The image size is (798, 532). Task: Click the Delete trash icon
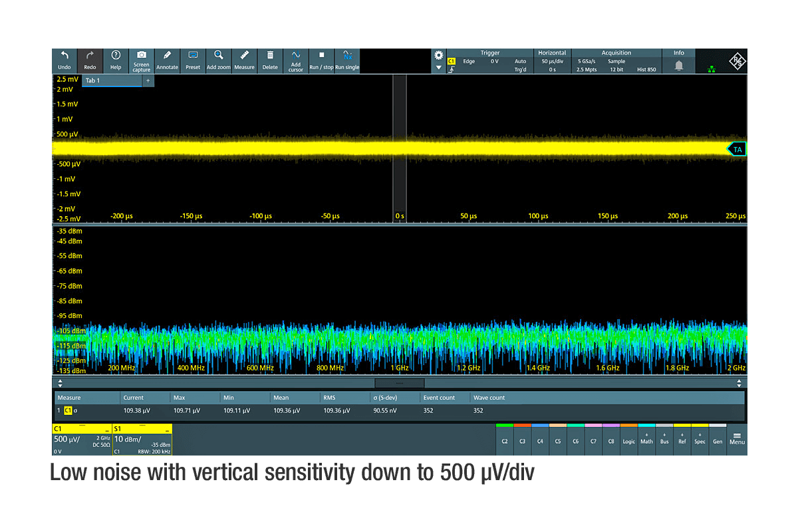click(x=270, y=61)
